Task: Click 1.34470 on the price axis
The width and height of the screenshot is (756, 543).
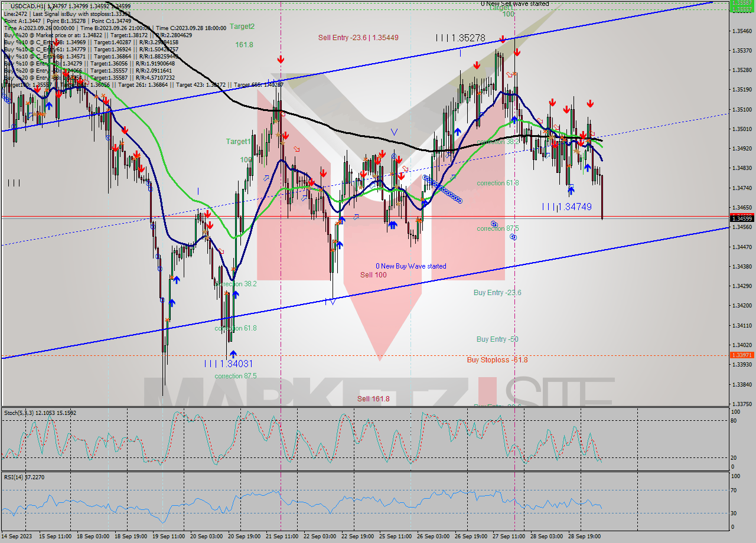Action: point(742,247)
